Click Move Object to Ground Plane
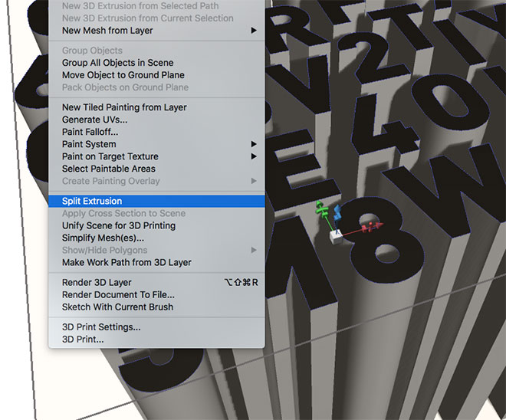The image size is (506, 420). point(123,75)
